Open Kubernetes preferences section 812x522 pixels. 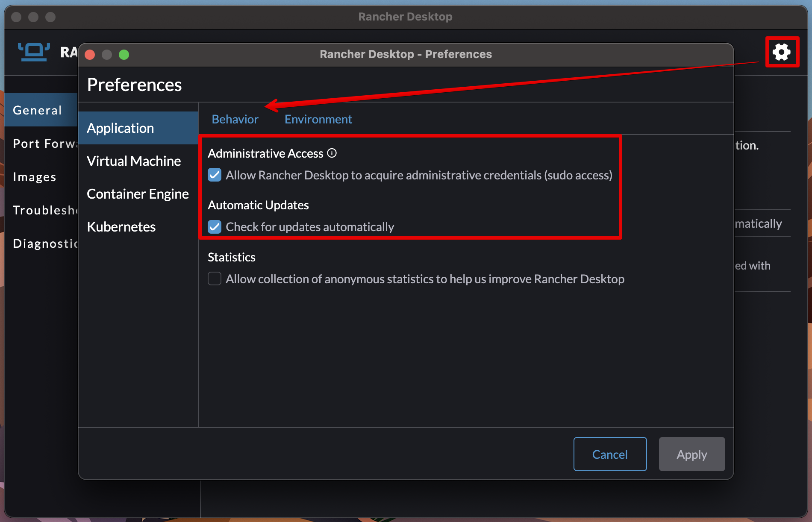pyautogui.click(x=138, y=227)
